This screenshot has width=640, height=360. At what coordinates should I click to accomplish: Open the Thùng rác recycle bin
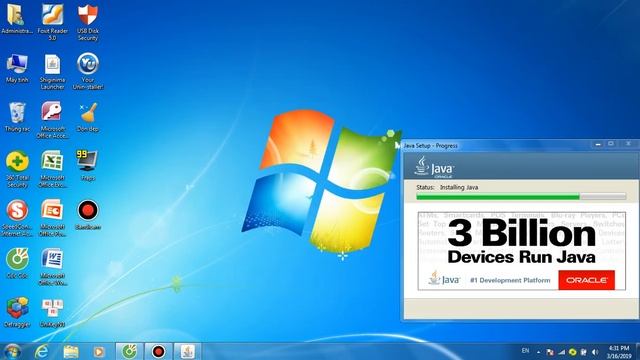pyautogui.click(x=17, y=117)
